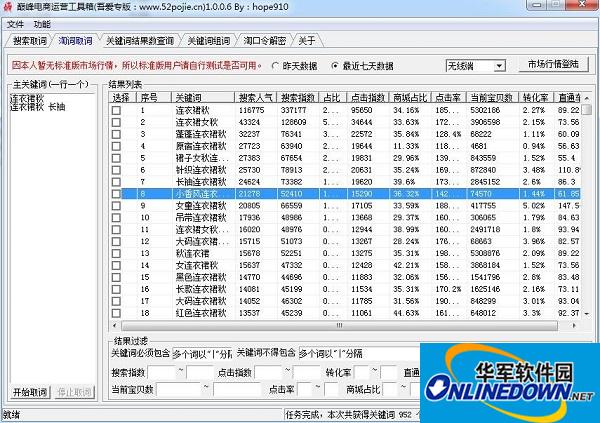Click the 点击率 minimum input field
Viewport: 600px width, 423px height.
click(305, 390)
